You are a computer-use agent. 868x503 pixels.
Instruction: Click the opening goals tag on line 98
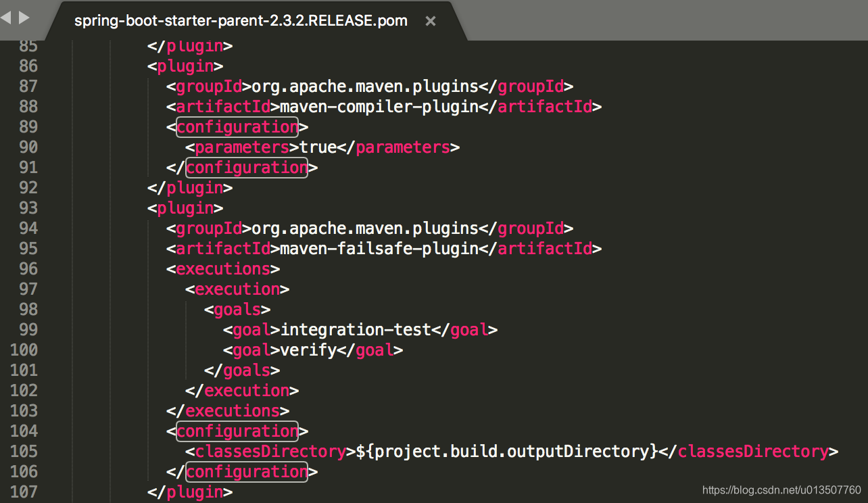pyautogui.click(x=237, y=310)
